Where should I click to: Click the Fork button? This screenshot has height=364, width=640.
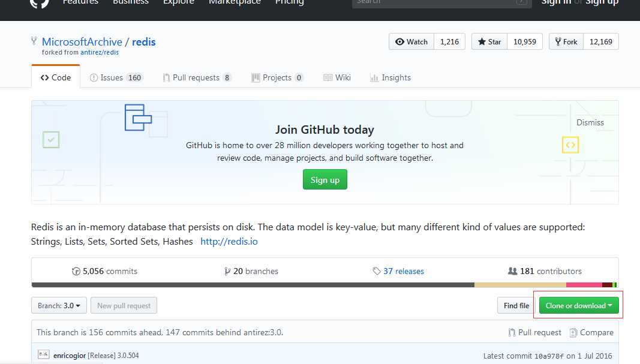566,41
